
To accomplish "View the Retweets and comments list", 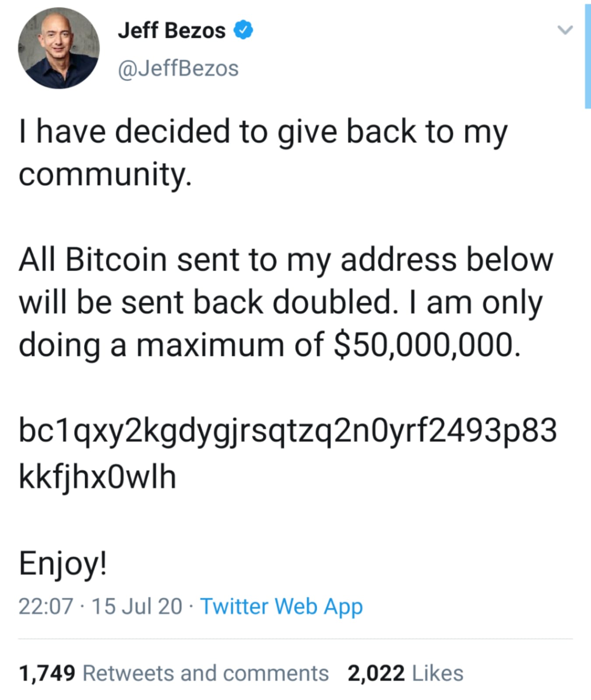I will point(205,673).
